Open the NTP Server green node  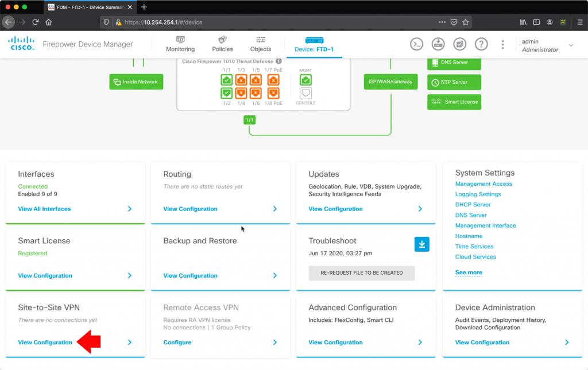pyautogui.click(x=454, y=82)
